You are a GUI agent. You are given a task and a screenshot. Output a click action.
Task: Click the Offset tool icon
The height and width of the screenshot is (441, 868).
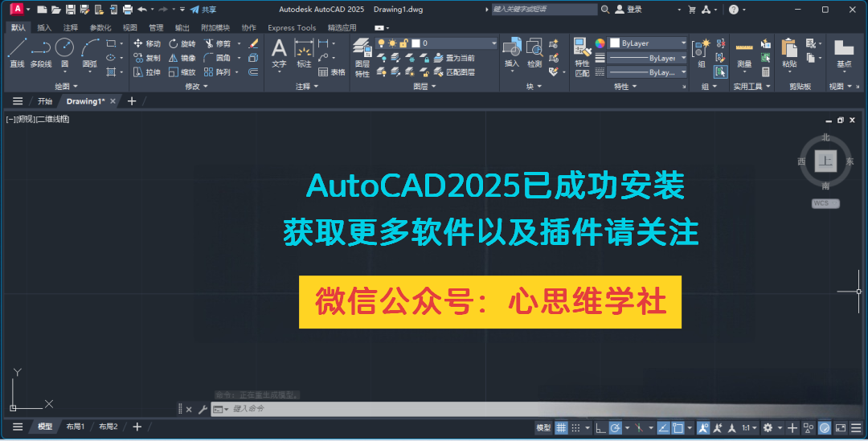pos(253,72)
